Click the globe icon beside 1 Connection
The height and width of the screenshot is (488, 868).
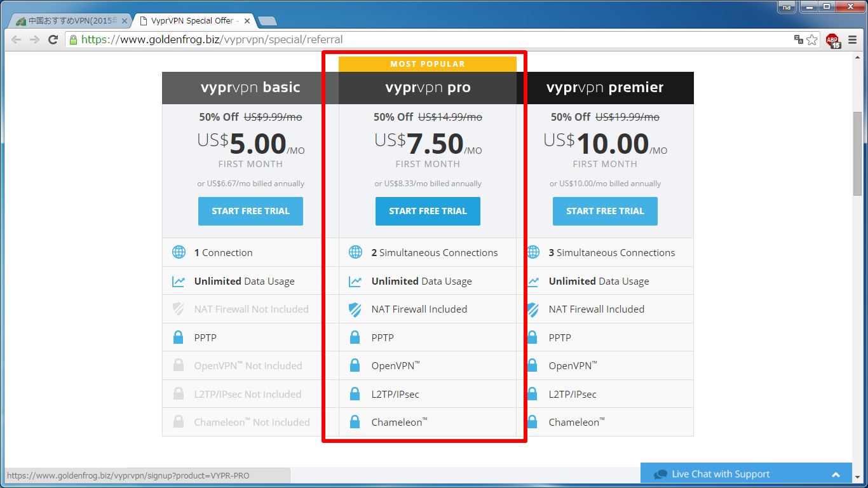pos(179,252)
